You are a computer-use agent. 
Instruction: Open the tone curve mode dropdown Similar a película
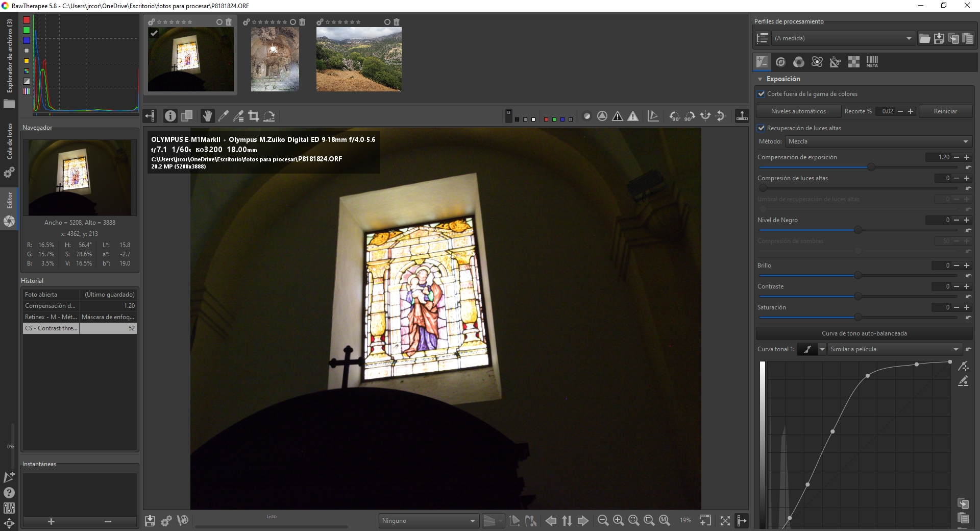coord(894,349)
